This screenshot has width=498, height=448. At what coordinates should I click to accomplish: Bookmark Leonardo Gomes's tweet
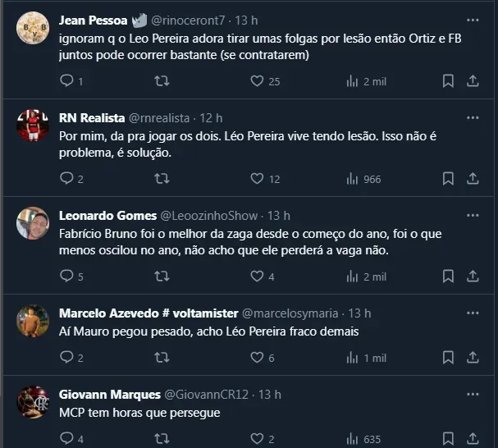[448, 277]
